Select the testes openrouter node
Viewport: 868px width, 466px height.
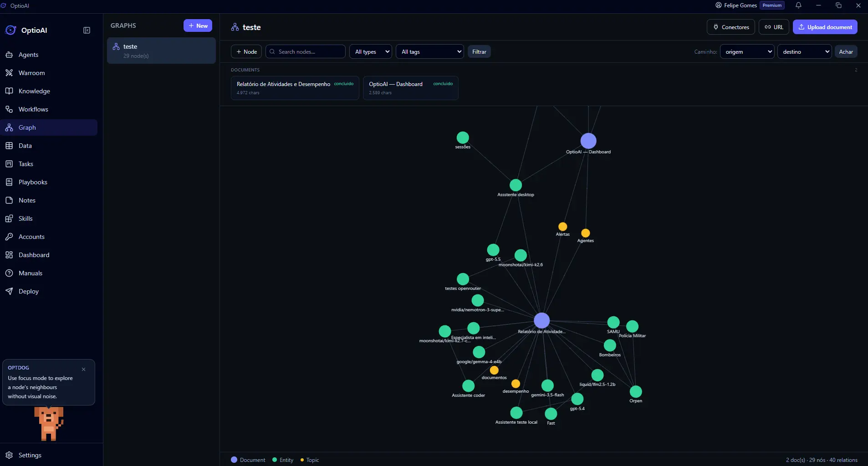pos(463,279)
